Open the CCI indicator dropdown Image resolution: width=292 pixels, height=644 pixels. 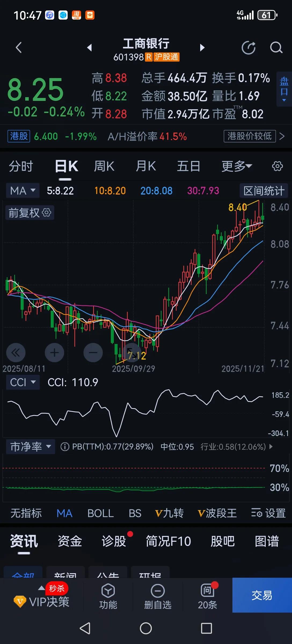[23, 382]
